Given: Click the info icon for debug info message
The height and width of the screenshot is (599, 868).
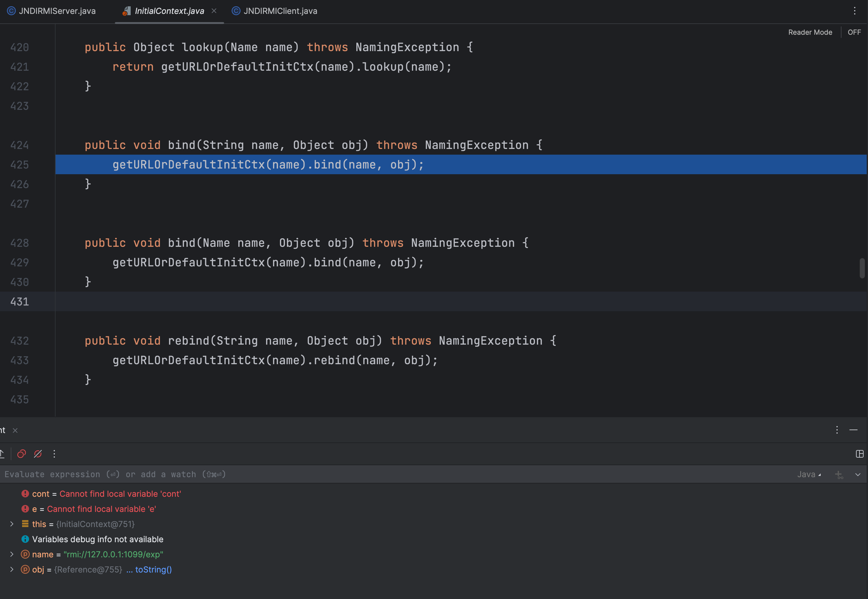Looking at the screenshot, I should (25, 539).
